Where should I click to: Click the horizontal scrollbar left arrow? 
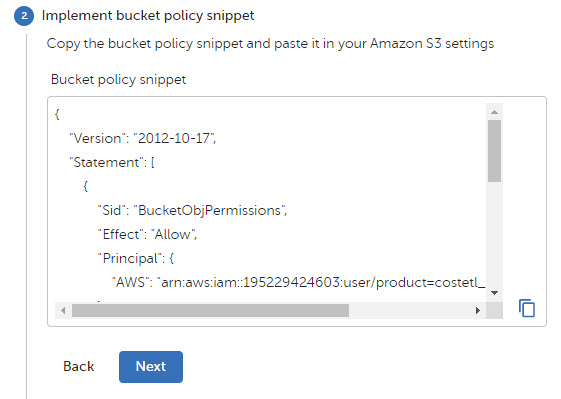pos(63,310)
